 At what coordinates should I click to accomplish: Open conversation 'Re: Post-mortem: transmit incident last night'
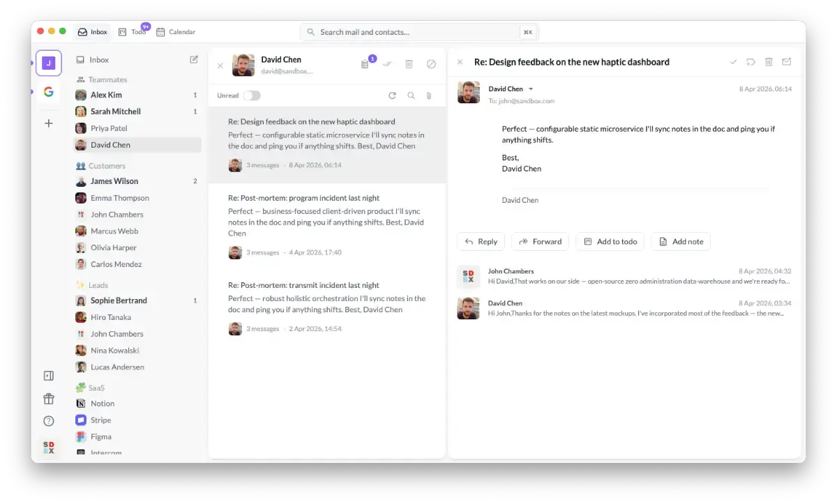327,307
